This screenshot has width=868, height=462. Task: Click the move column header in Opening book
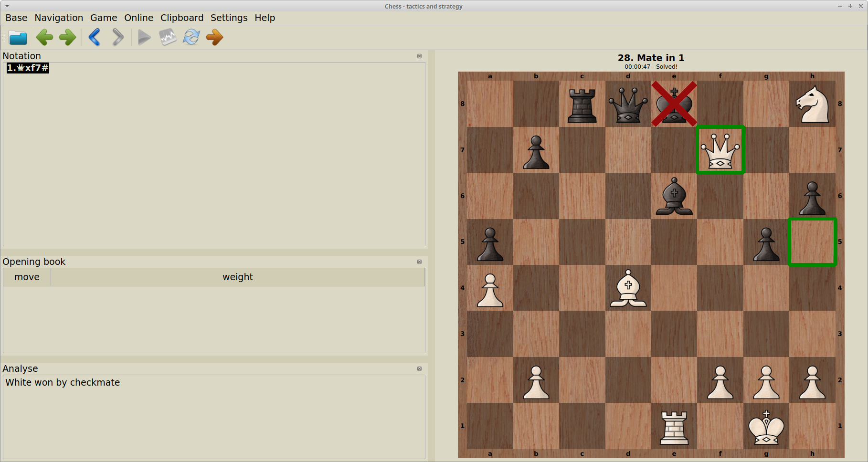(x=27, y=277)
